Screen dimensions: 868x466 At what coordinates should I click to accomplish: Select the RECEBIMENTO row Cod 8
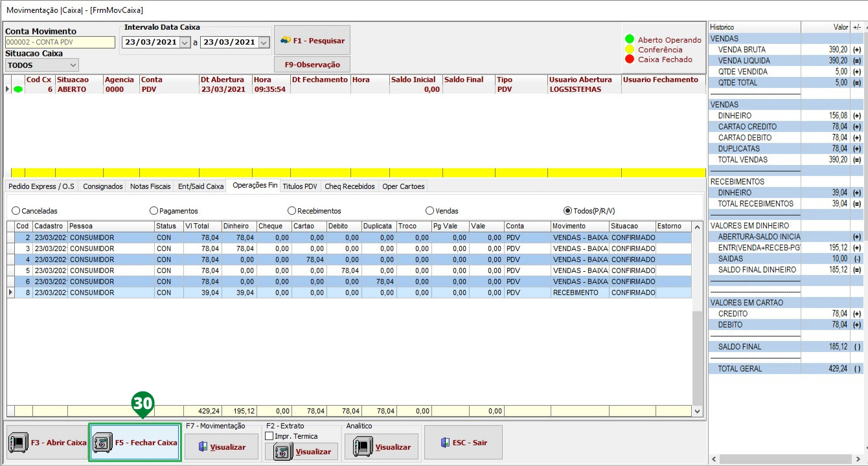[350, 293]
